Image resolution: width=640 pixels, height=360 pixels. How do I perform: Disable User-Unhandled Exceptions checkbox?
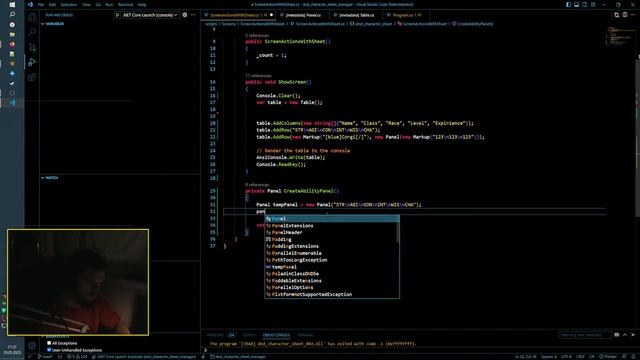coord(49,350)
